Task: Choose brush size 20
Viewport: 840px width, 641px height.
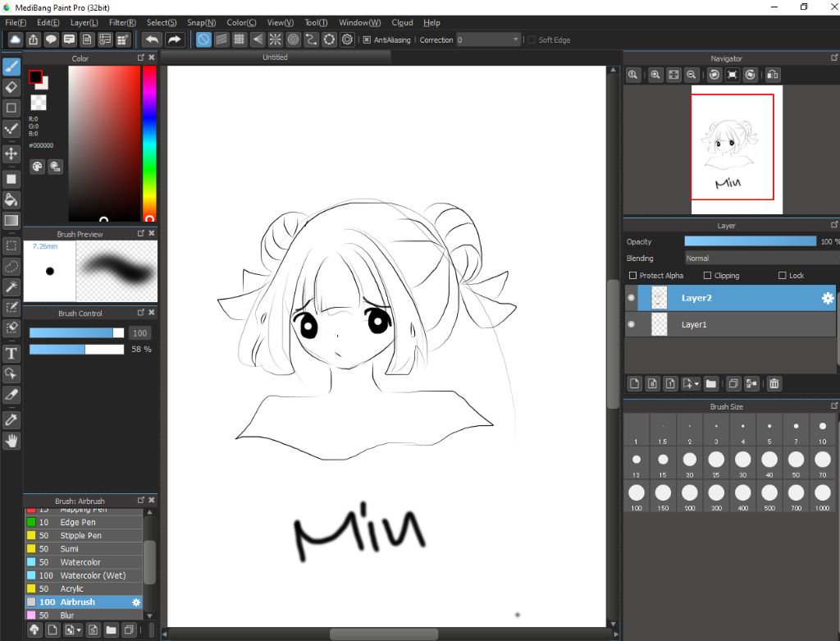Action: tap(689, 463)
